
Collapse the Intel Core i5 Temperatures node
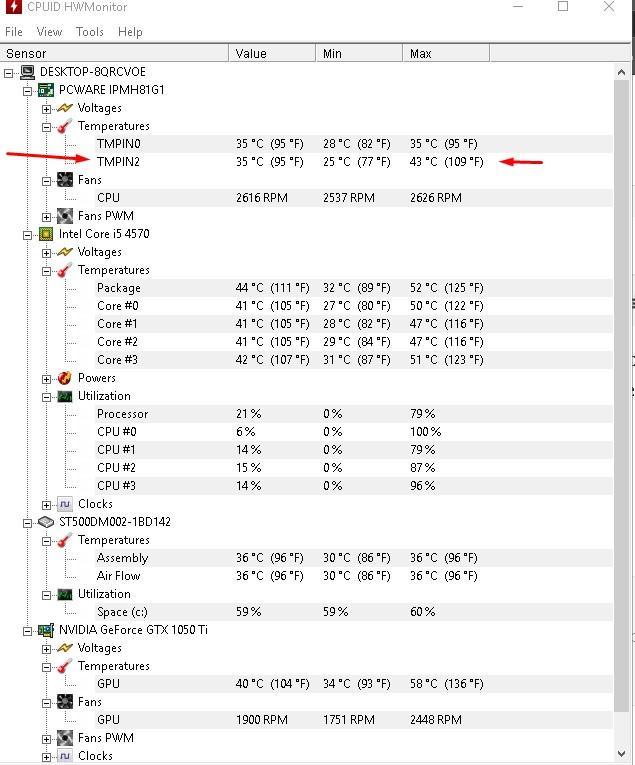coord(46,271)
